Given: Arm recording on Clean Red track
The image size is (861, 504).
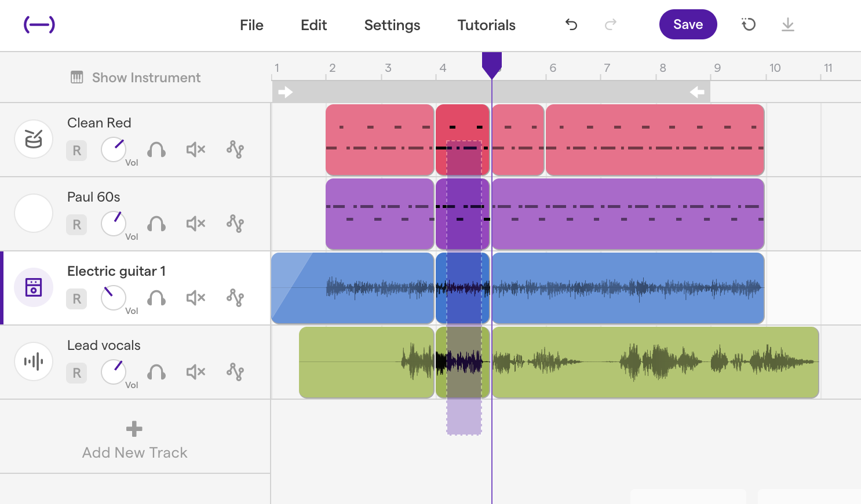Looking at the screenshot, I should [76, 151].
